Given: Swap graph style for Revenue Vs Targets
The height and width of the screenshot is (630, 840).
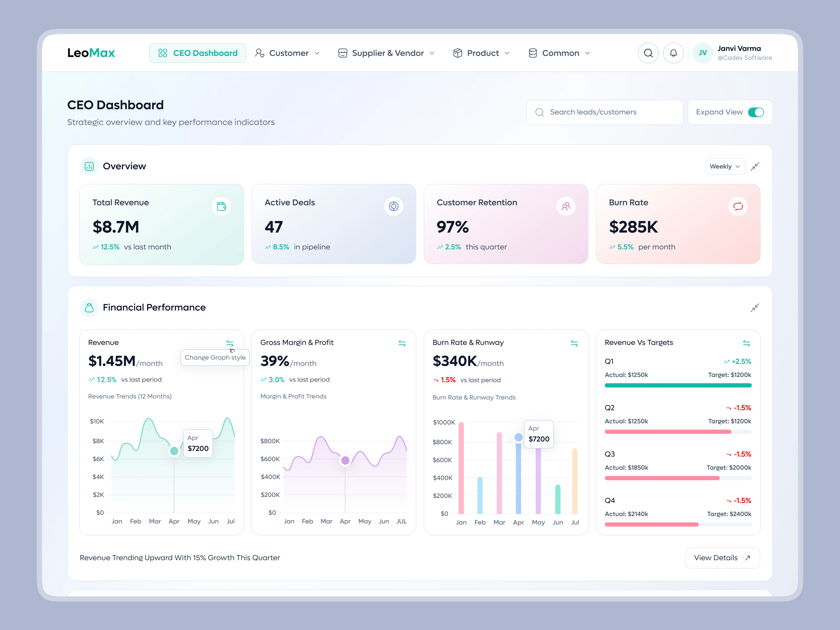Looking at the screenshot, I should (746, 343).
